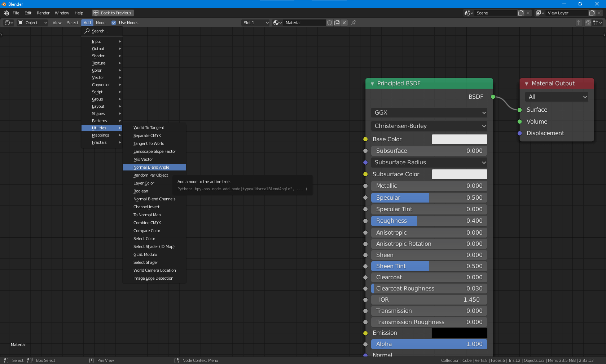Screen dimensions: 606x364
Task: Click the shield icon for fake user on Material
Action: click(x=329, y=23)
